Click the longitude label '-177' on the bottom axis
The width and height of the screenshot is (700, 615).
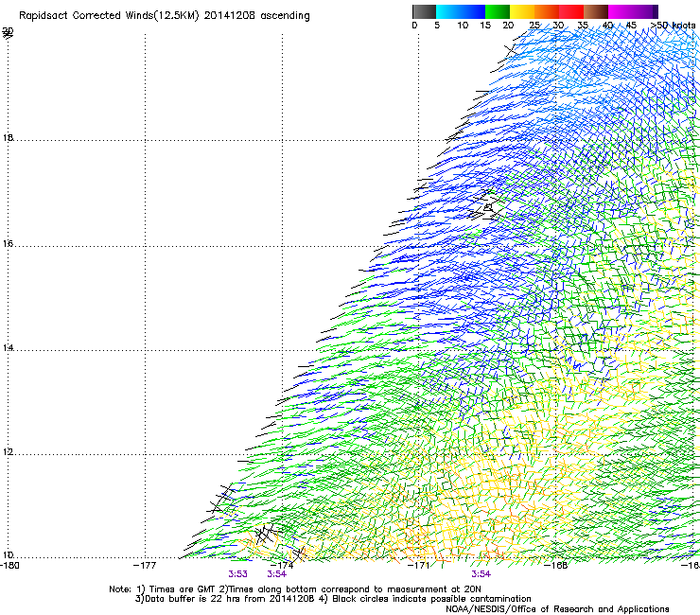tap(145, 565)
